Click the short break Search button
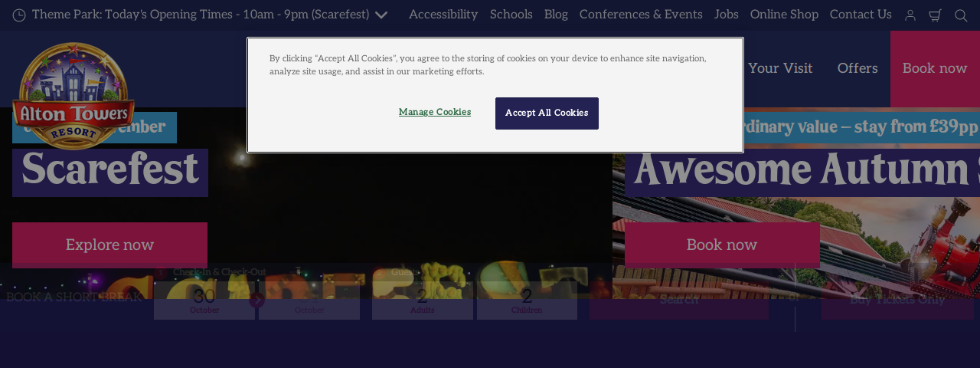This screenshot has height=368, width=980. coord(679,300)
